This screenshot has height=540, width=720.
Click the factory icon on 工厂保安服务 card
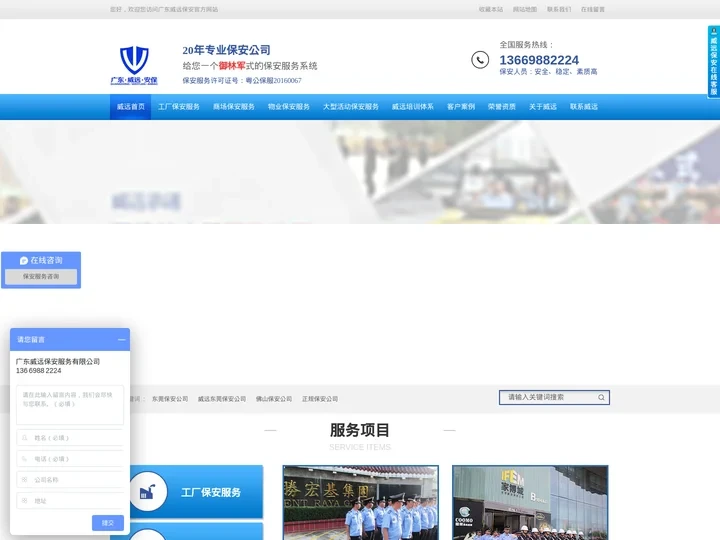(147, 492)
